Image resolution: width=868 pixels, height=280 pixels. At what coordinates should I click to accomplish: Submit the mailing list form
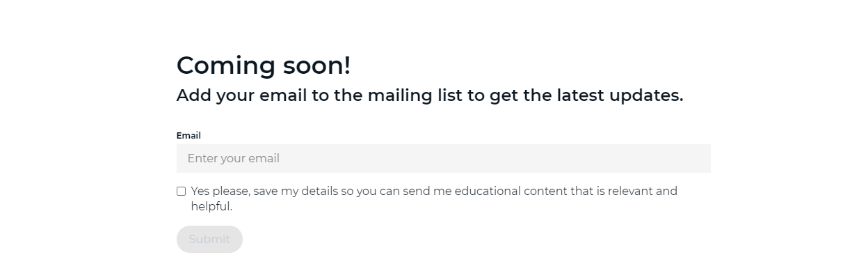pyautogui.click(x=209, y=239)
